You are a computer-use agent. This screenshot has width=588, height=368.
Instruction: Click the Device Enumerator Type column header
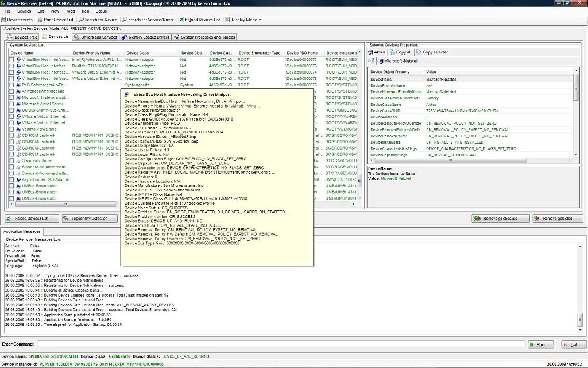(261, 53)
